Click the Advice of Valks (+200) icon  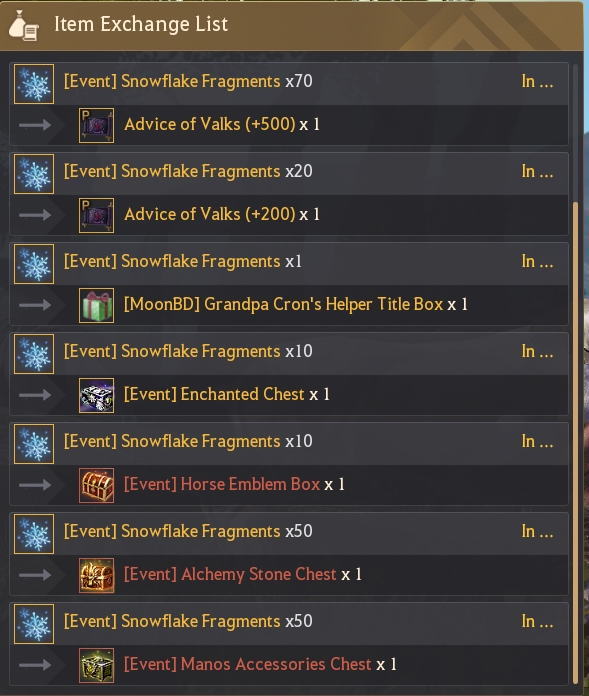(x=96, y=216)
